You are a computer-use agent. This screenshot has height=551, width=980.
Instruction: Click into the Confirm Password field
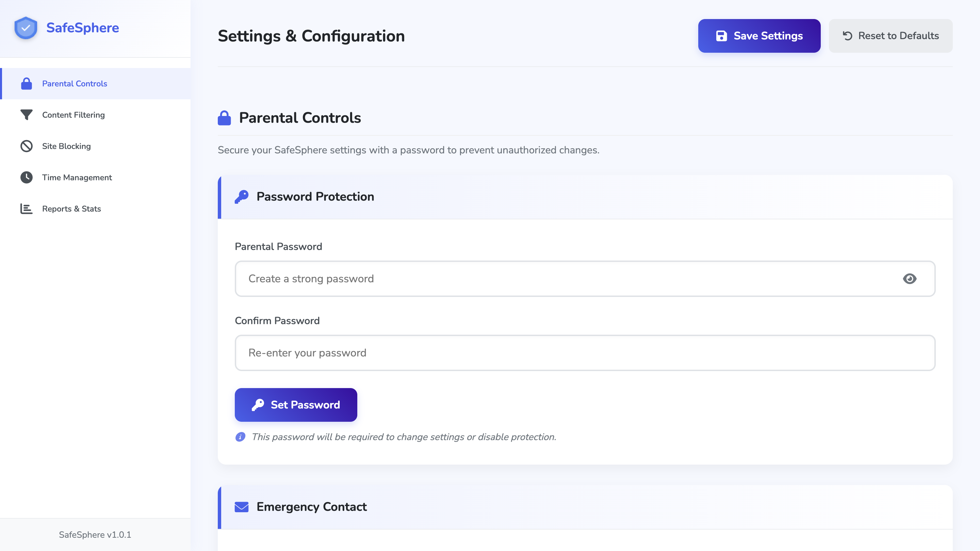(585, 353)
